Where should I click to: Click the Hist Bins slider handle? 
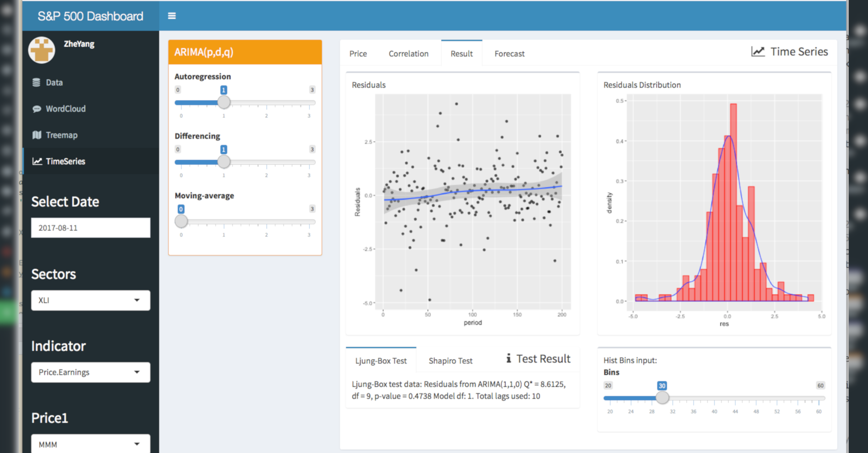662,398
